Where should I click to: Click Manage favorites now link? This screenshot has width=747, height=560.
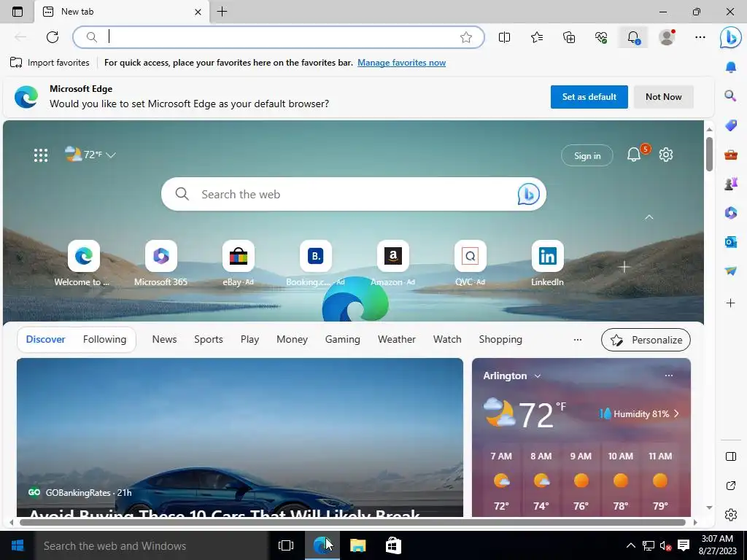pos(402,63)
